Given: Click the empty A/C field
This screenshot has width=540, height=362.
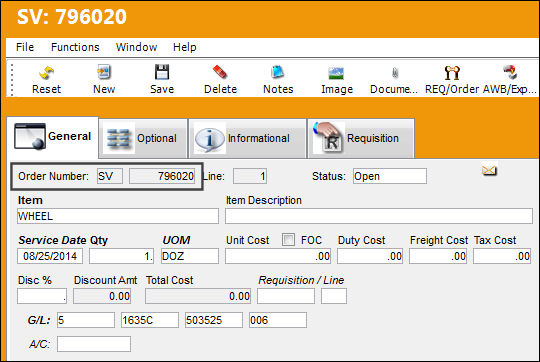Looking at the screenshot, I should (x=94, y=344).
